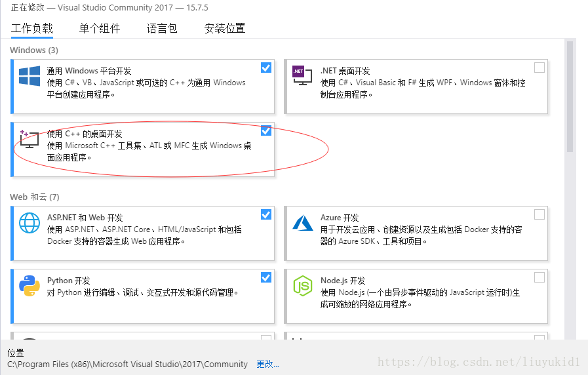The height and width of the screenshot is (375, 588).
Task: Click the Node.js card description text
Action: pyautogui.click(x=420, y=298)
